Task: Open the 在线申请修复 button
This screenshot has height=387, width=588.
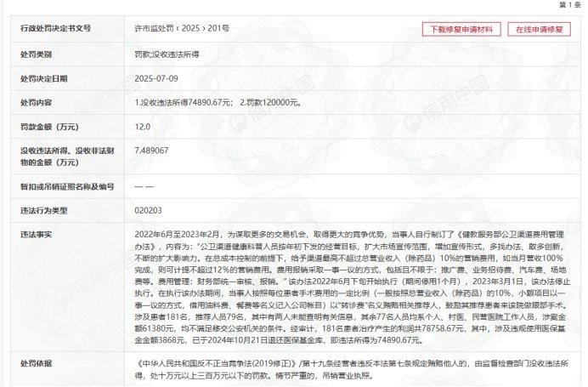Action: [x=539, y=29]
